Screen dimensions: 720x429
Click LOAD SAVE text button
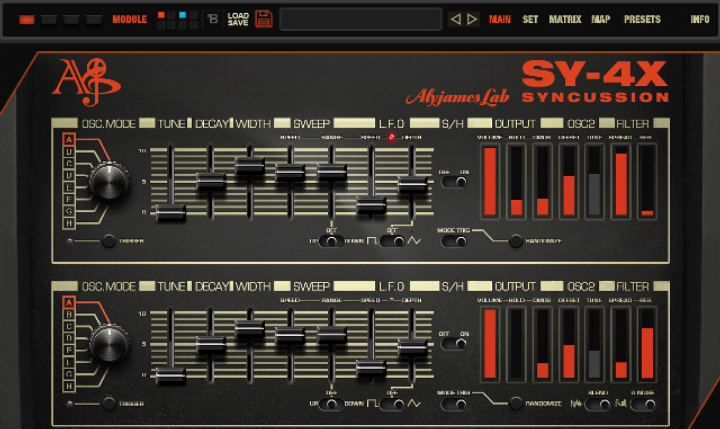238,19
